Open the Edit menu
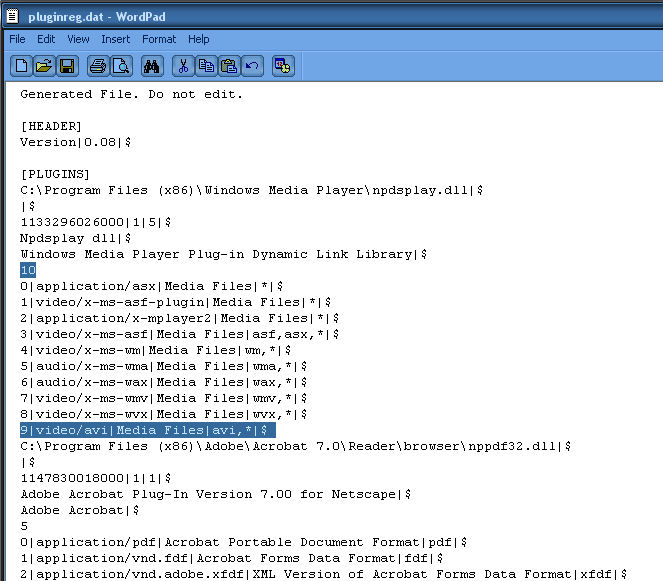 point(46,39)
